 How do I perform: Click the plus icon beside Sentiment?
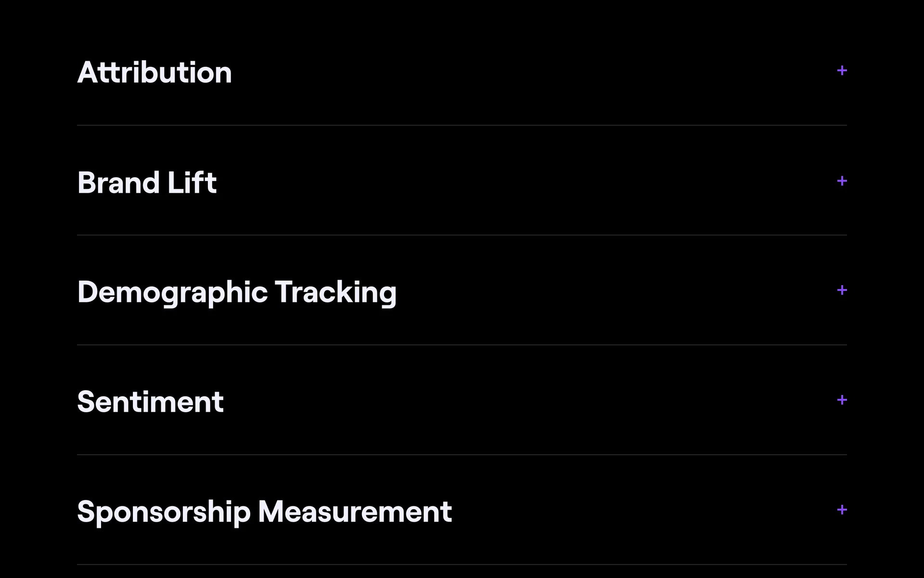pyautogui.click(x=842, y=400)
